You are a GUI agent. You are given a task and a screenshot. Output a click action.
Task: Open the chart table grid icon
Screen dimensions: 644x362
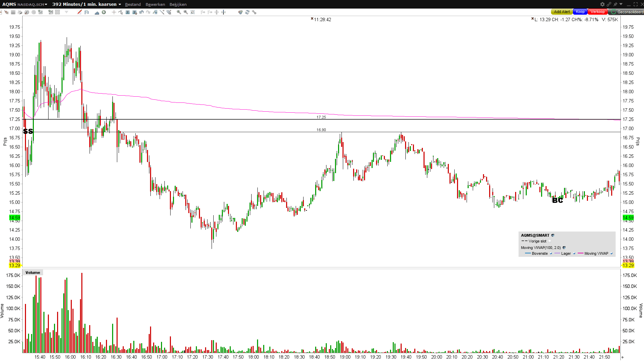point(13,12)
